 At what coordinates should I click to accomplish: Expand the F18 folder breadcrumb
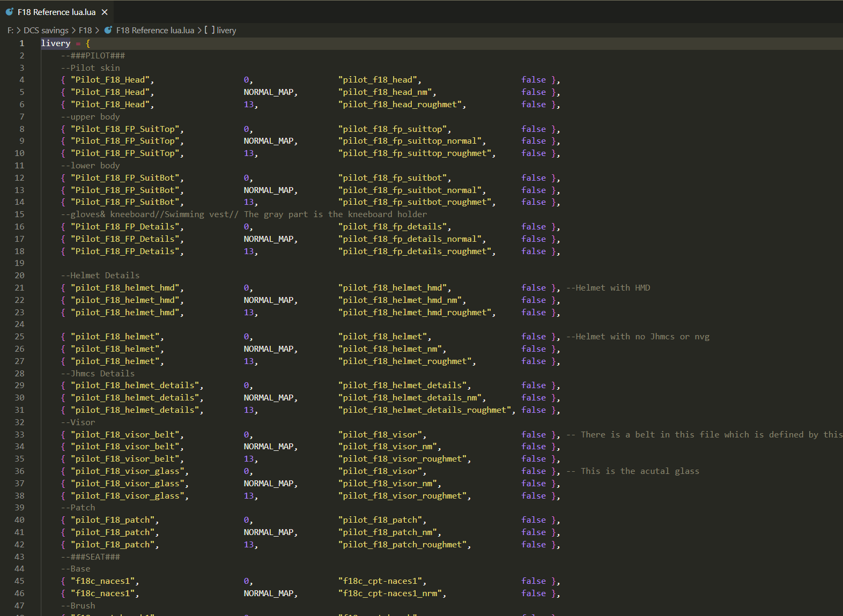coord(85,31)
